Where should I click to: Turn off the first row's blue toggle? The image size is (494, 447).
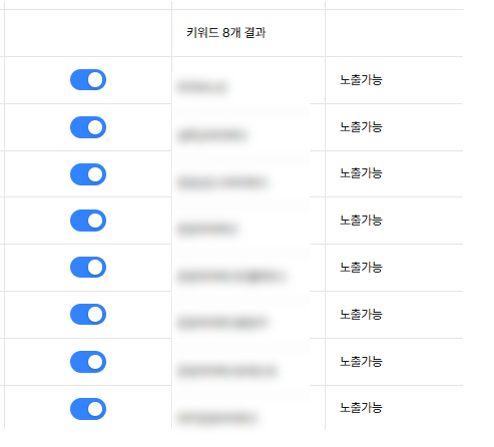tap(88, 80)
